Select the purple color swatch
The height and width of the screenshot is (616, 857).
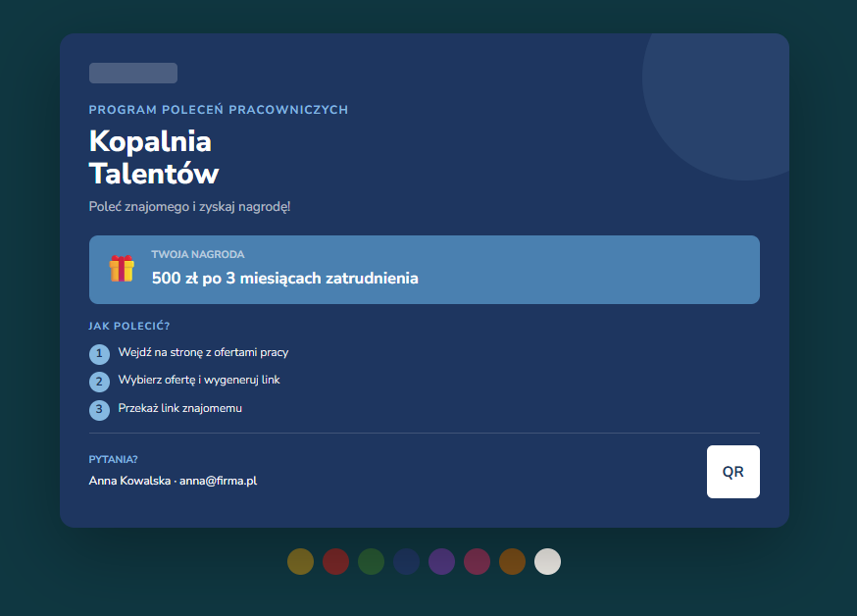pos(441,561)
